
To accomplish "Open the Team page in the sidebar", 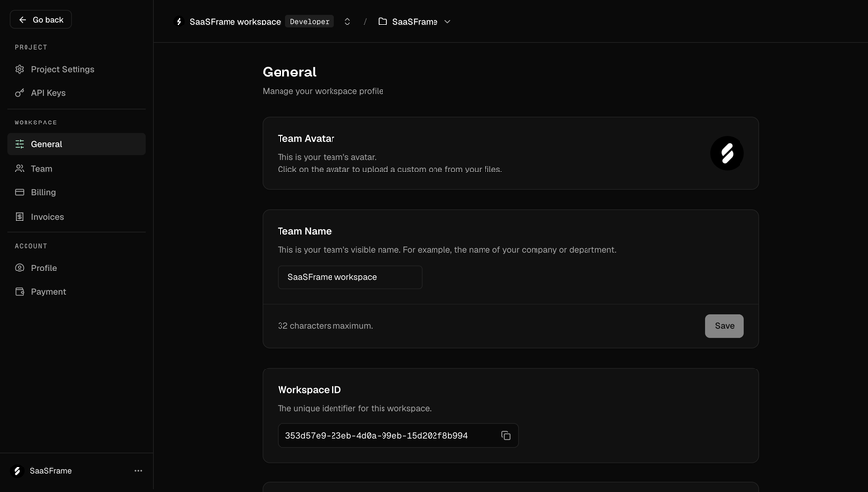I will (x=77, y=169).
